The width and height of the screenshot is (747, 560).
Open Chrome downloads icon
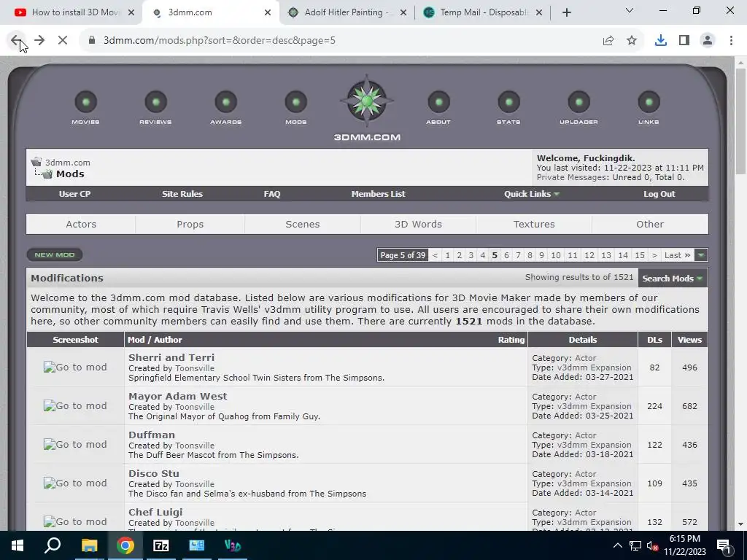[x=661, y=41]
